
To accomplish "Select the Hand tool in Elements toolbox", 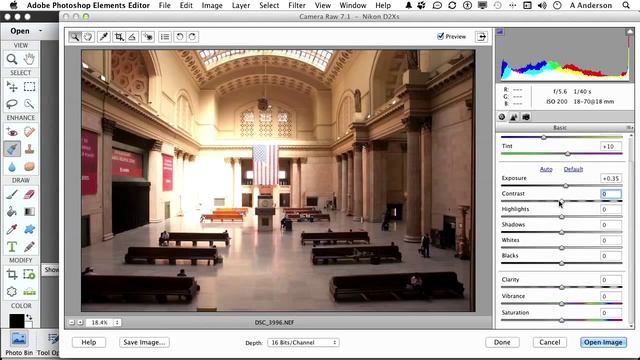I will pyautogui.click(x=29, y=59).
